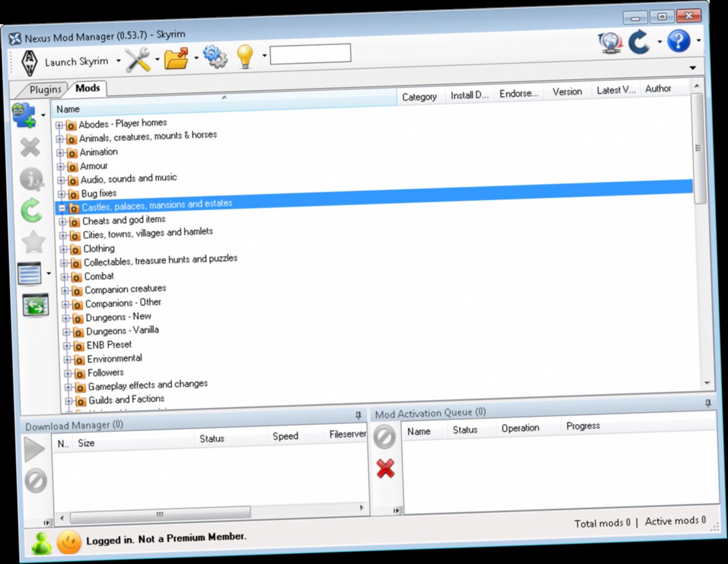Click the category list view icon

tap(29, 274)
